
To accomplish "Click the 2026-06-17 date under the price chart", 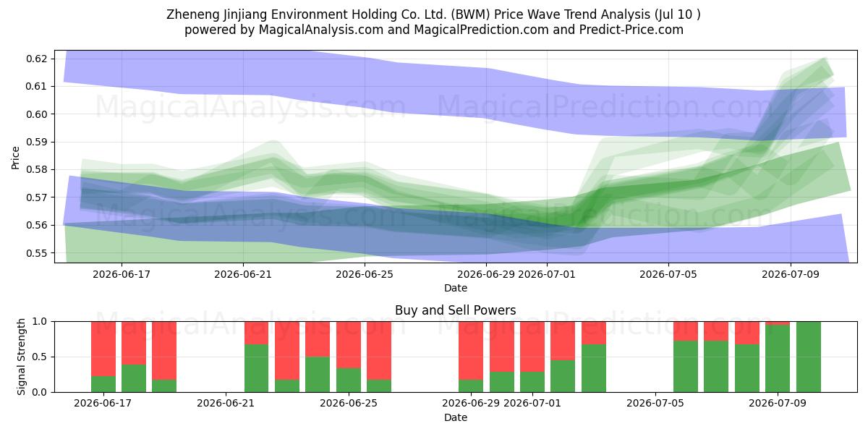I will tap(121, 274).
